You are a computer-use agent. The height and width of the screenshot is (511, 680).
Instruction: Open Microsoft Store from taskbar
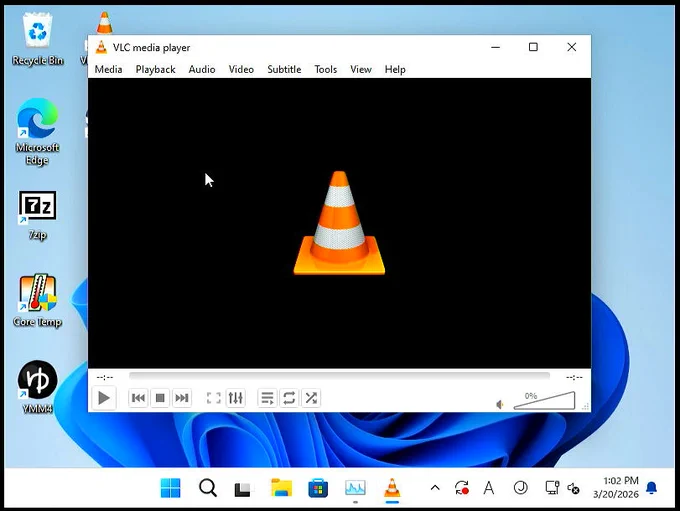318,488
